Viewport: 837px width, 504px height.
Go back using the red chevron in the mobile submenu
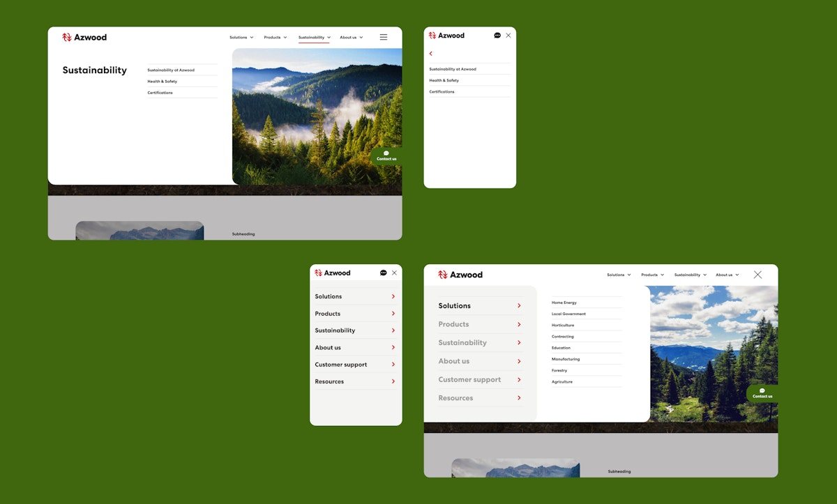pos(431,54)
